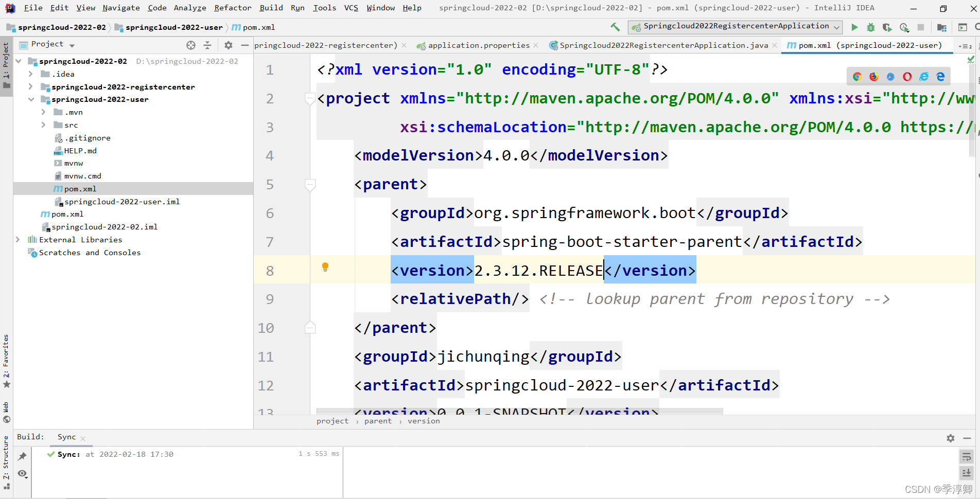Pin the Build tab
The width and height of the screenshot is (980, 499).
[22, 456]
